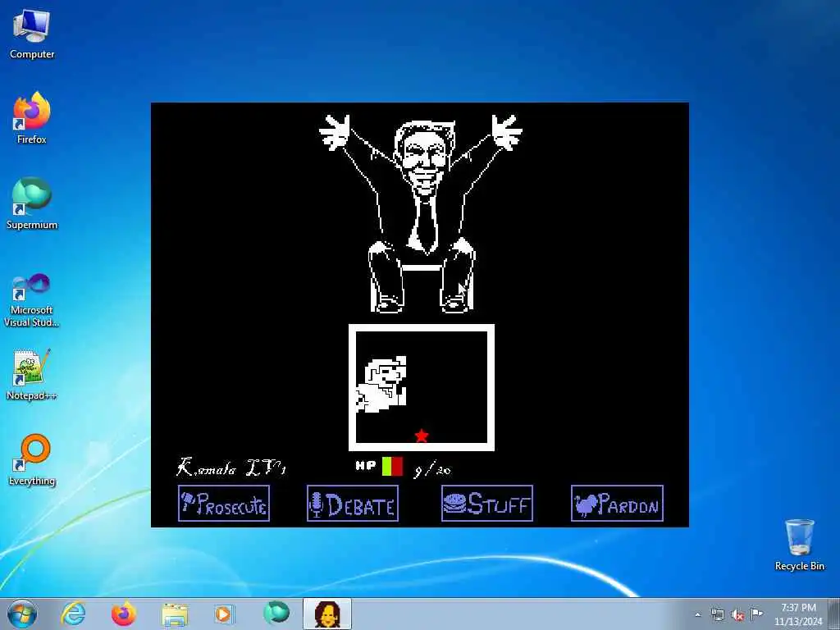Click the muted volume tray icon

(737, 615)
